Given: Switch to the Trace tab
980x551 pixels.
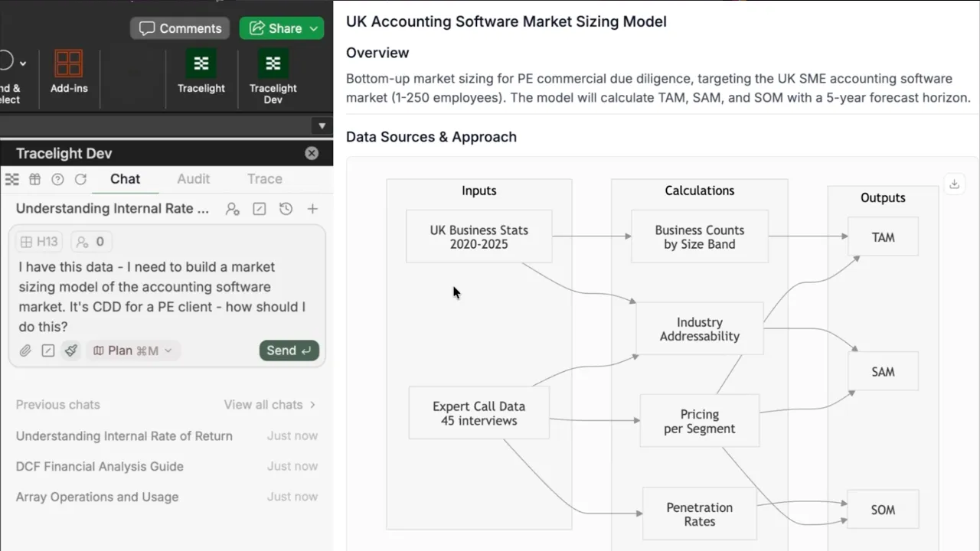Looking at the screenshot, I should [264, 179].
